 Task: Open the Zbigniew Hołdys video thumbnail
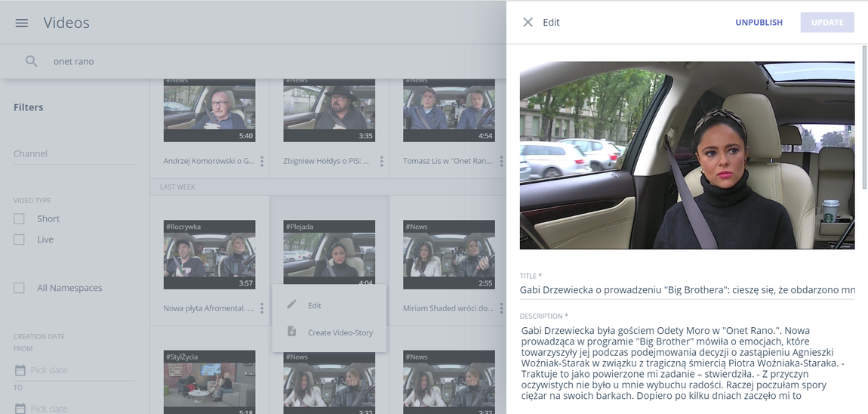point(329,110)
